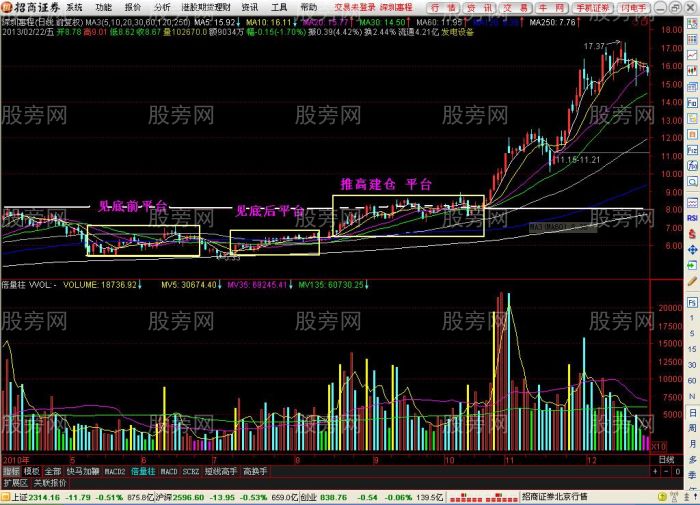Click the multicolor chart icon atop the right sidebar

[692, 23]
